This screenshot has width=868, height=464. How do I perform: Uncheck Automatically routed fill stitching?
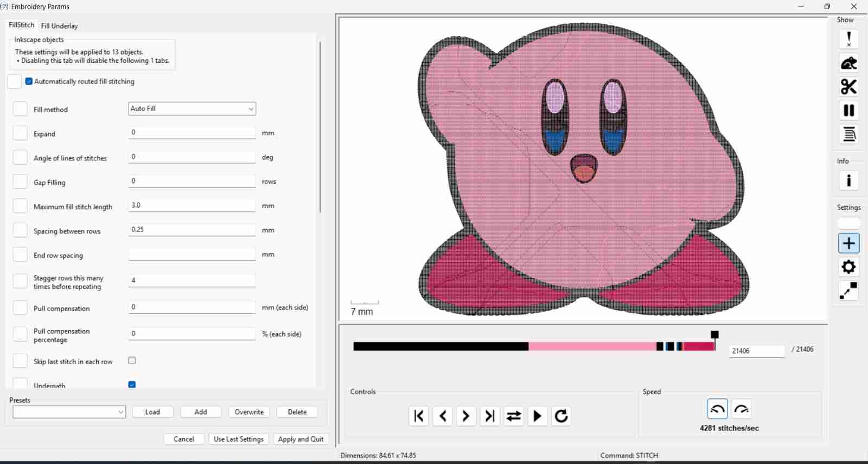coord(29,81)
